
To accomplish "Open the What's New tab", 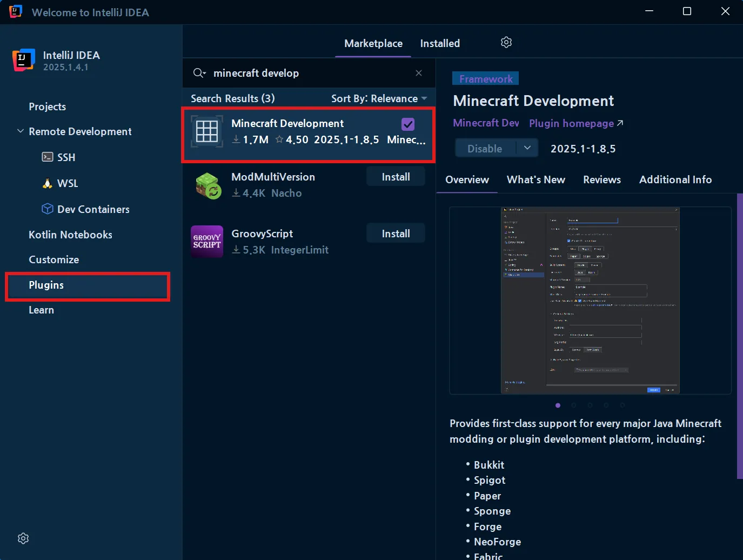I will [x=536, y=179].
